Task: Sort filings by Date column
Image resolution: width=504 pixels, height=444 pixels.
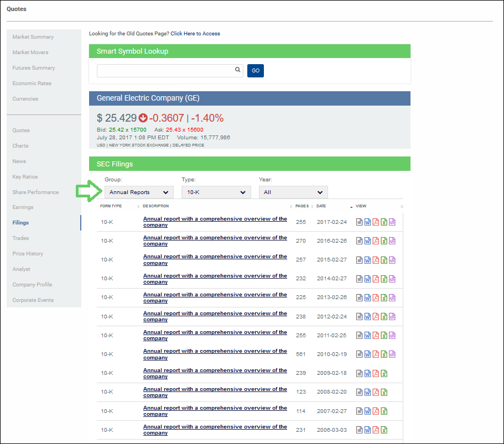Action: (321, 206)
